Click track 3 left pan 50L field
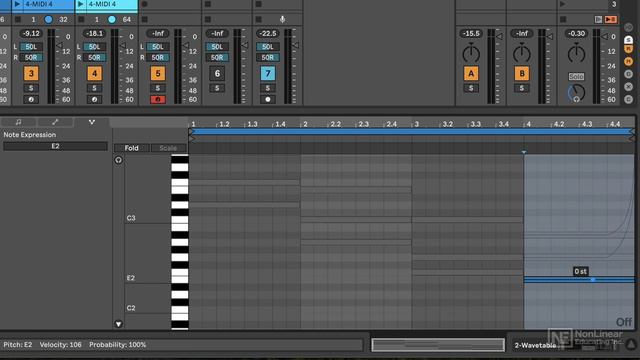Viewport: 640px width, 360px height. (31, 47)
